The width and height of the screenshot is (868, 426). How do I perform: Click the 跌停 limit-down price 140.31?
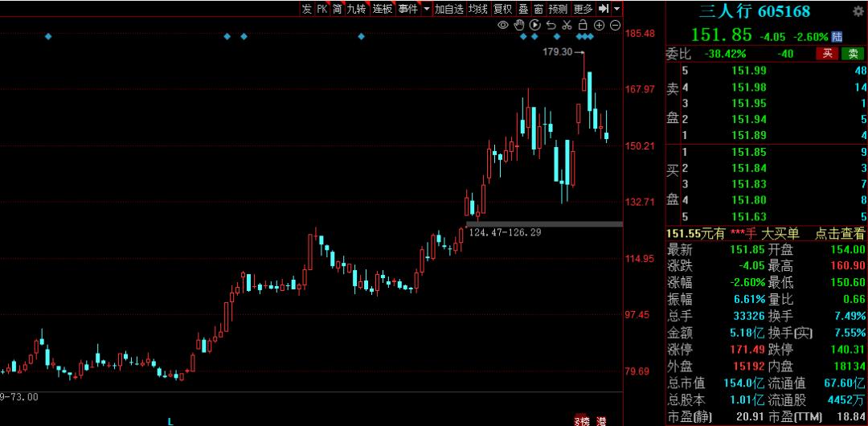[x=847, y=350]
